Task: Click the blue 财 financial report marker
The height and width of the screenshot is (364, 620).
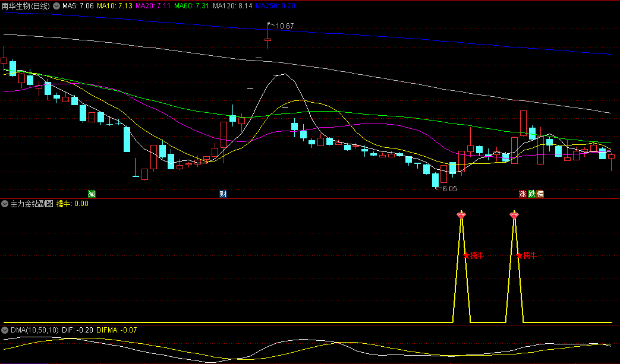Action: click(223, 194)
